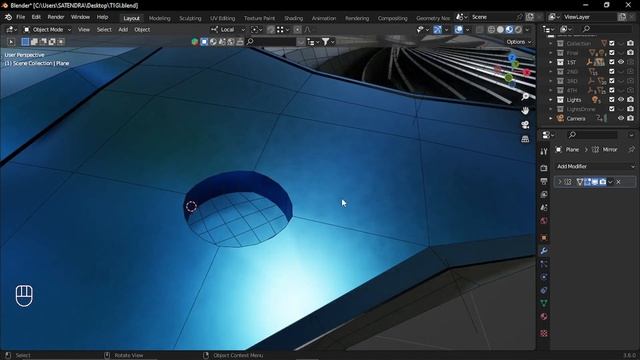Open the Add Modifier dropdown
Image resolution: width=640 pixels, height=360 pixels.
tap(595, 167)
